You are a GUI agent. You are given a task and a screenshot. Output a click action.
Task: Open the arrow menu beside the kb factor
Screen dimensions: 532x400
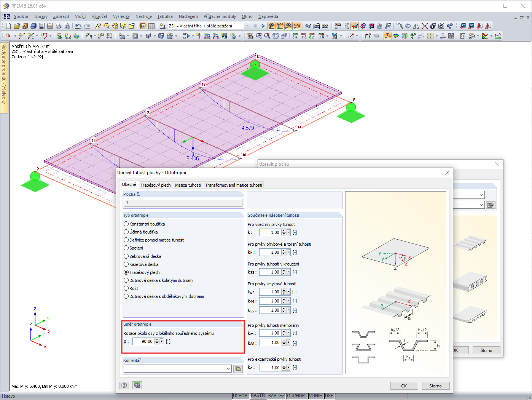288,252
